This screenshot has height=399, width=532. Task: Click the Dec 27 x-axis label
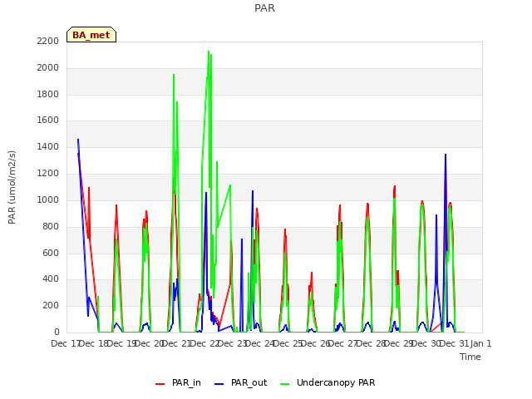tap(343, 343)
